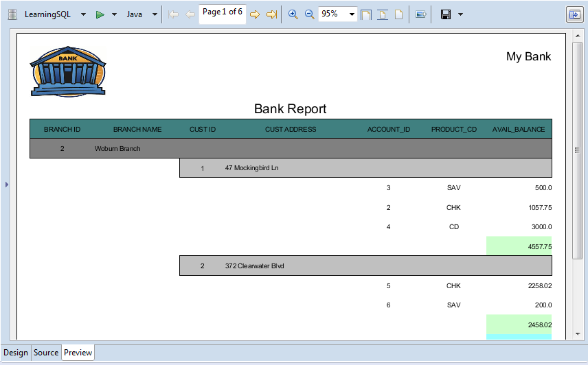Click the BRANCH ID column header
The image size is (588, 365).
point(62,130)
